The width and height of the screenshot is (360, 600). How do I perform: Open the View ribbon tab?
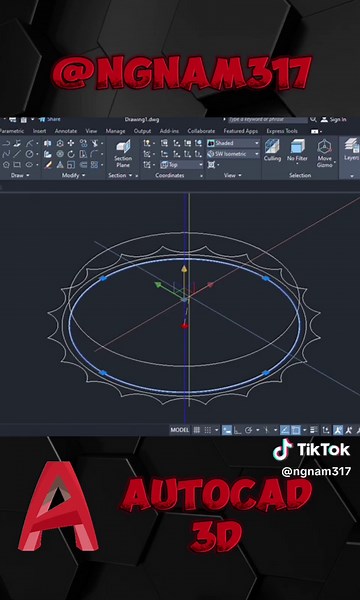[91, 131]
